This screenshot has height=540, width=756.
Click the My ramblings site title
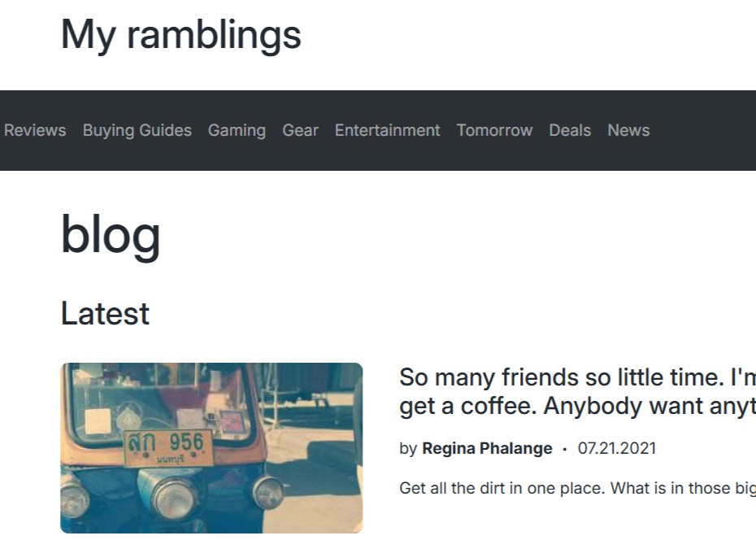coord(180,35)
